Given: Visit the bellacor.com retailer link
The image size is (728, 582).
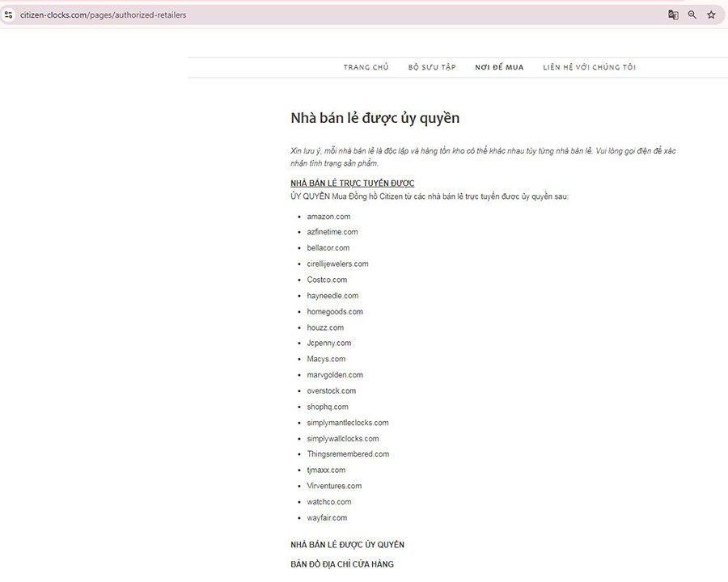Looking at the screenshot, I should (328, 248).
